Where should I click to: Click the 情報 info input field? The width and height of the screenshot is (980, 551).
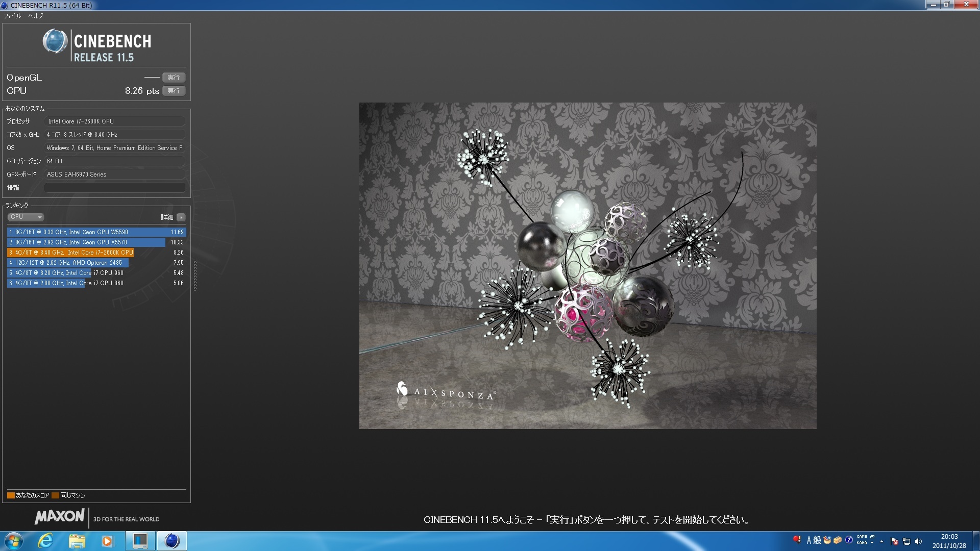115,188
